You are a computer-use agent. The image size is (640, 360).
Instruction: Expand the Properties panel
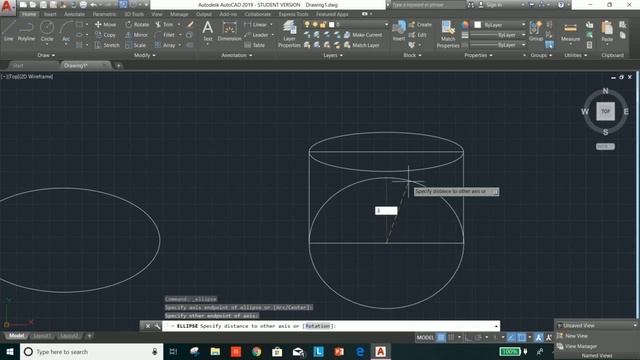(478, 55)
